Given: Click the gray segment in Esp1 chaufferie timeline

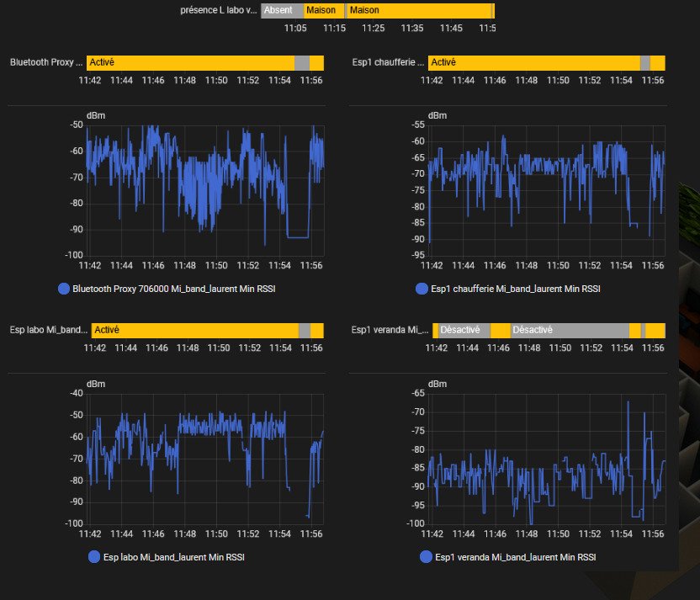Looking at the screenshot, I should click(645, 62).
